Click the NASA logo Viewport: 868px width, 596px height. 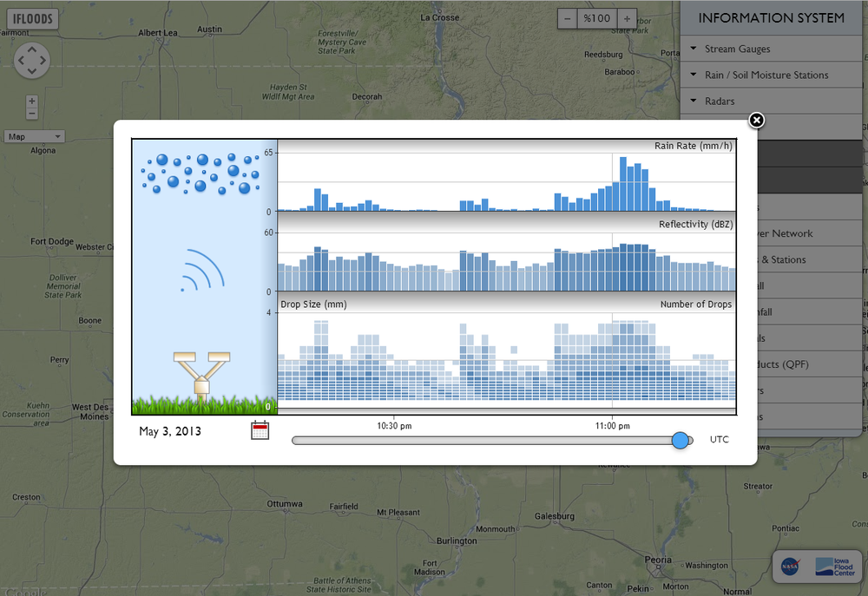790,567
